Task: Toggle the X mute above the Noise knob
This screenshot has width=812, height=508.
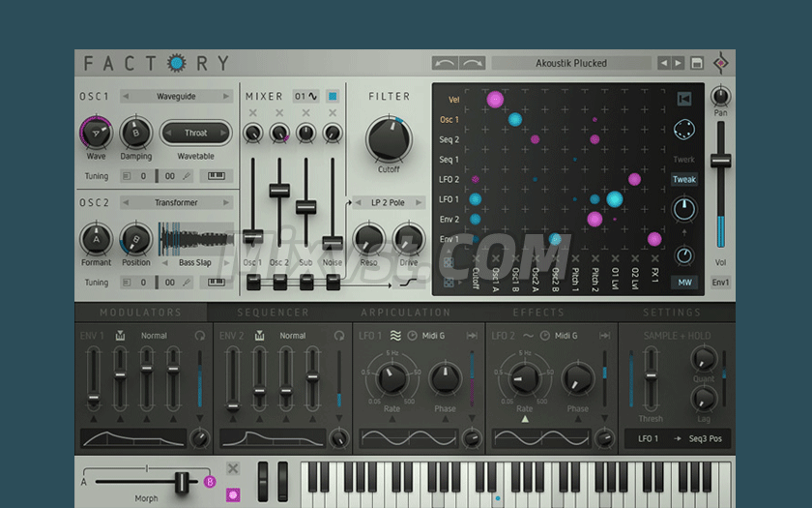Action: pos(332,114)
